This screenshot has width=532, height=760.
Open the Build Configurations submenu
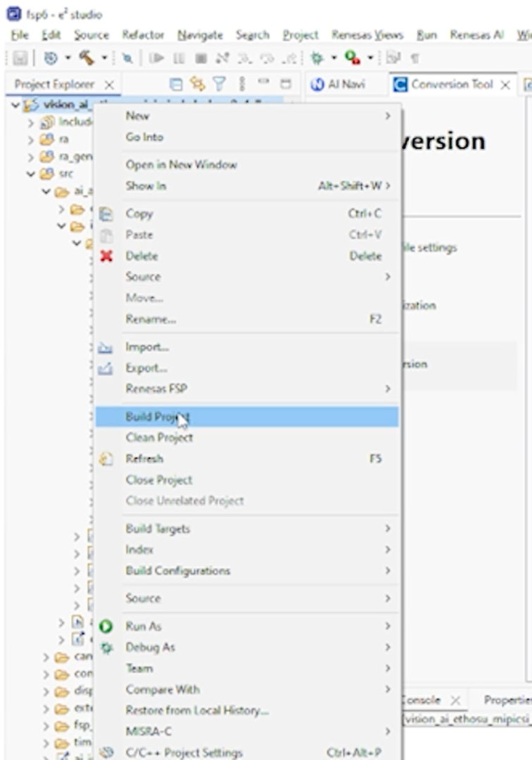tap(178, 570)
